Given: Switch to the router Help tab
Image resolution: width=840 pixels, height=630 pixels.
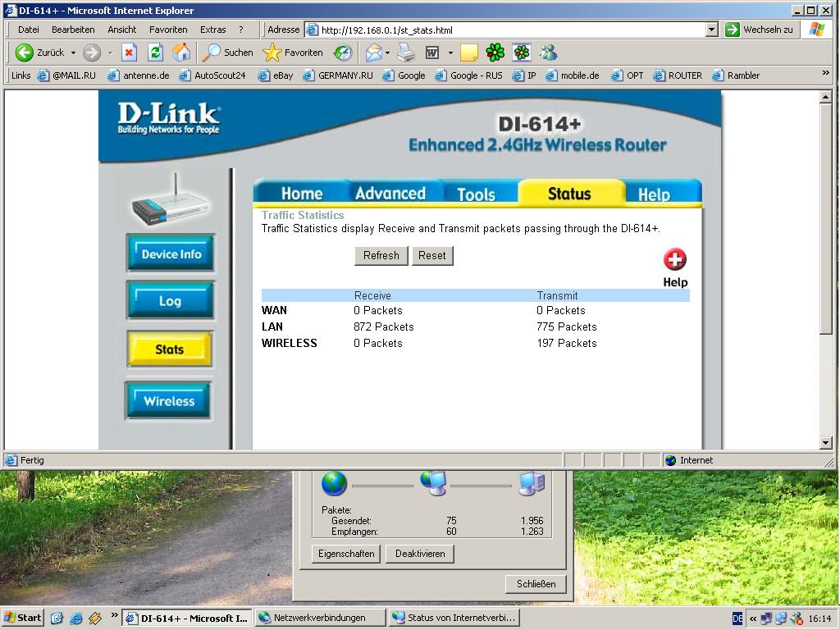Looking at the screenshot, I should coord(654,194).
